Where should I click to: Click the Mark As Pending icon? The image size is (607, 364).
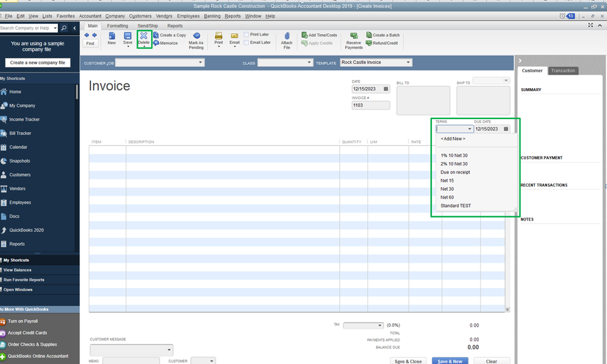pyautogui.click(x=197, y=36)
